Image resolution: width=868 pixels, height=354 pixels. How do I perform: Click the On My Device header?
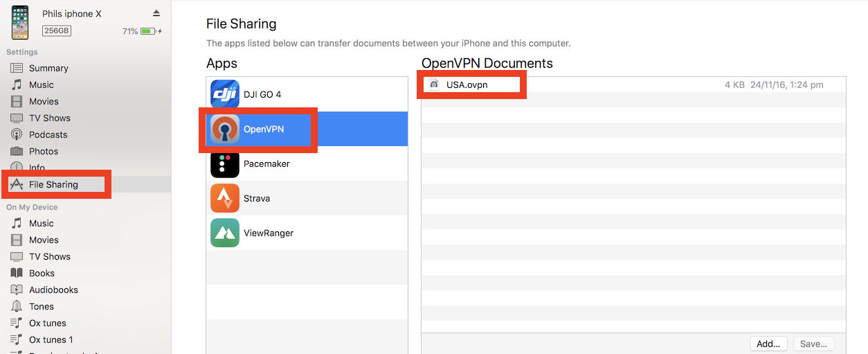coord(32,207)
